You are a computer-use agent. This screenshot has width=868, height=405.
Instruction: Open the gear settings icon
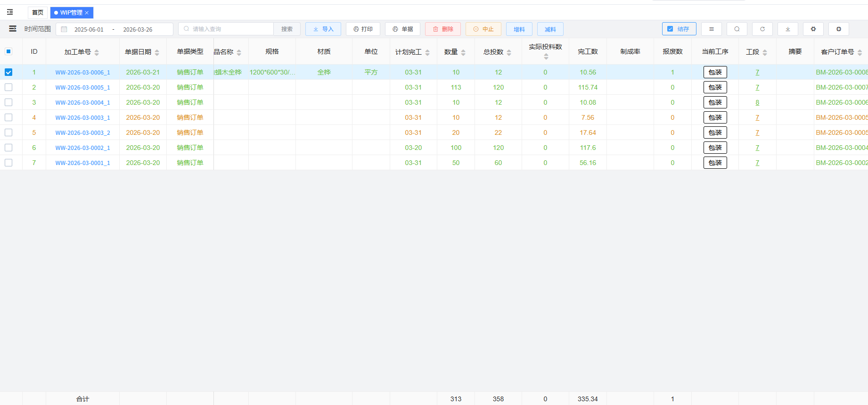[x=813, y=29]
